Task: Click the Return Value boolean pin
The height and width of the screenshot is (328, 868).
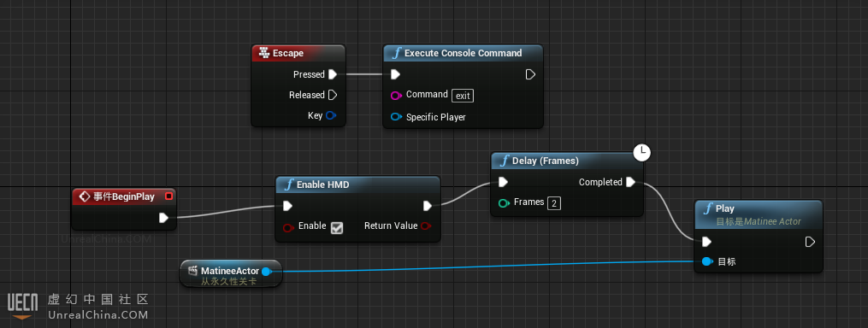Action: pyautogui.click(x=426, y=225)
